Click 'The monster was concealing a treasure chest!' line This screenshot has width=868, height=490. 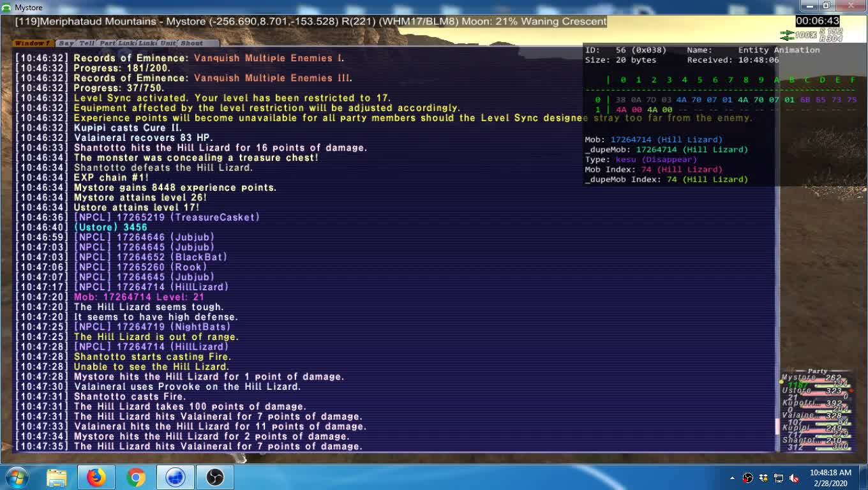[167, 158]
